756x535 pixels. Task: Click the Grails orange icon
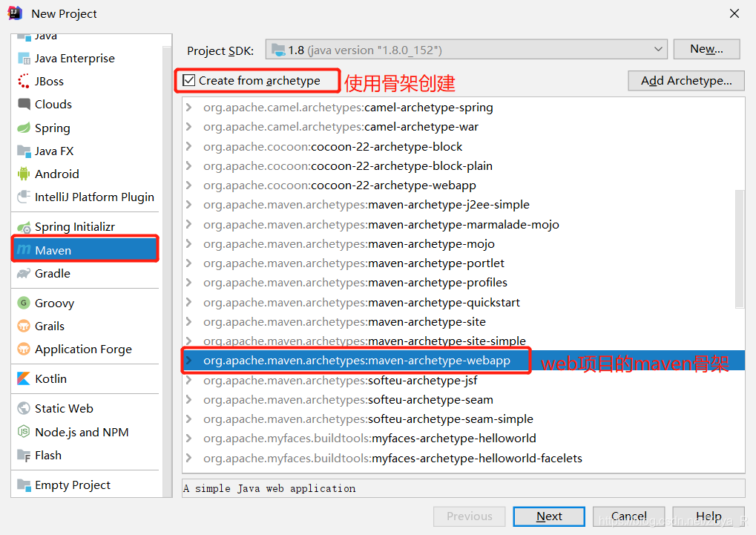(x=24, y=326)
